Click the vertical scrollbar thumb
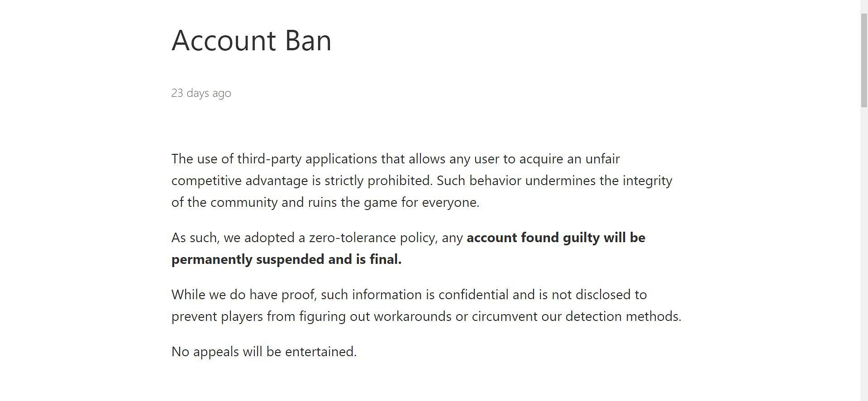 (864, 60)
